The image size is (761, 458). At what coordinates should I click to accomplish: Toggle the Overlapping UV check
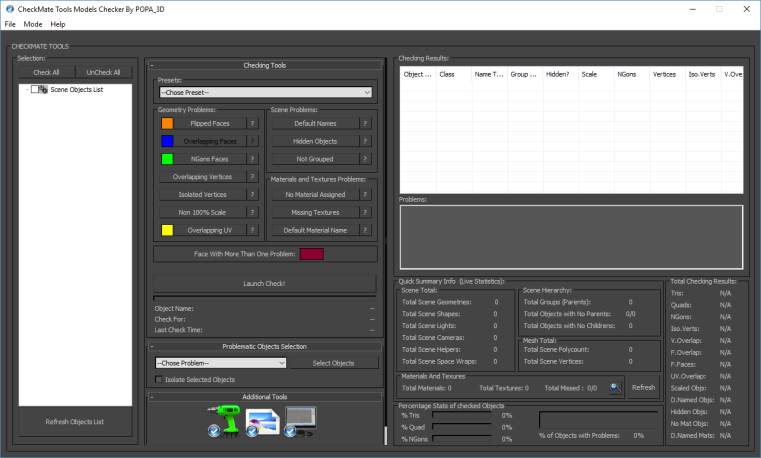click(x=210, y=230)
